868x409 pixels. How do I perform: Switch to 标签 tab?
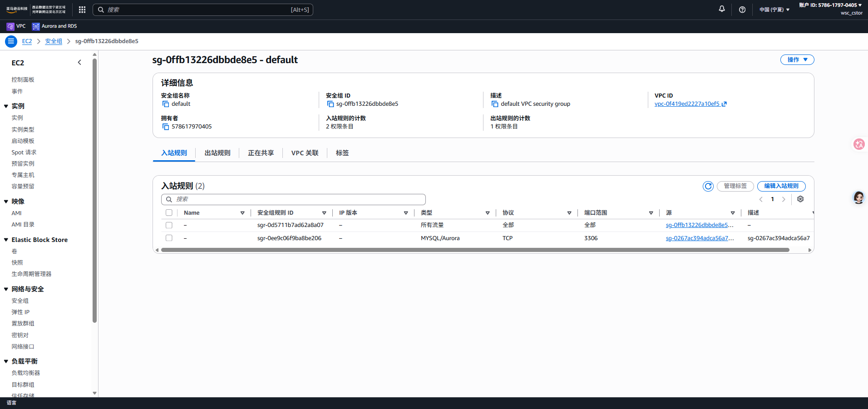[x=342, y=153]
